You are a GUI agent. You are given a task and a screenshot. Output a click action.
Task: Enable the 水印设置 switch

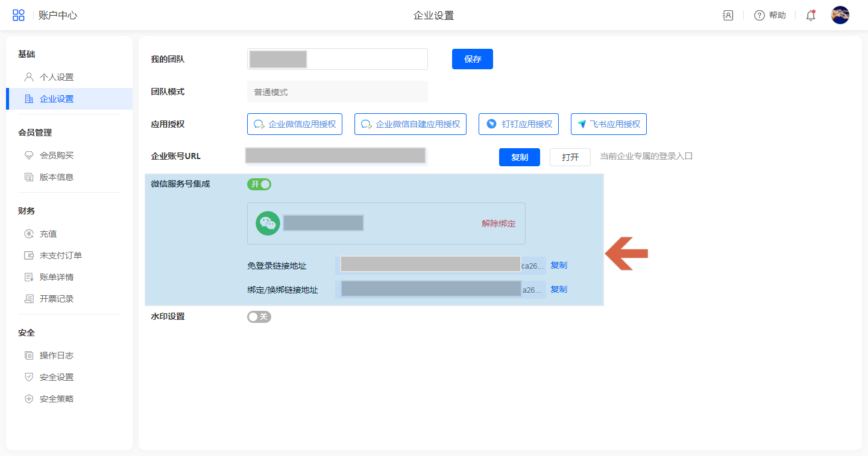259,317
